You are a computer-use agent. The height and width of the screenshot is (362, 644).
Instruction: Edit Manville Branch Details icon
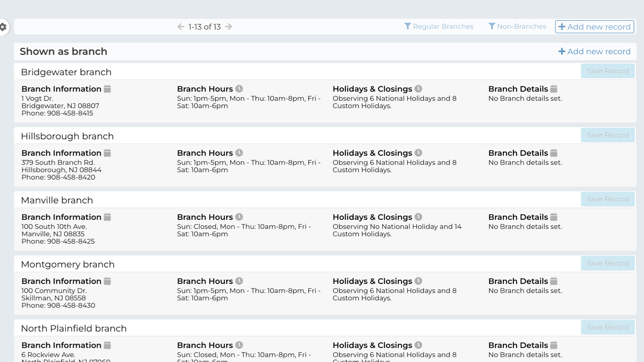554,217
